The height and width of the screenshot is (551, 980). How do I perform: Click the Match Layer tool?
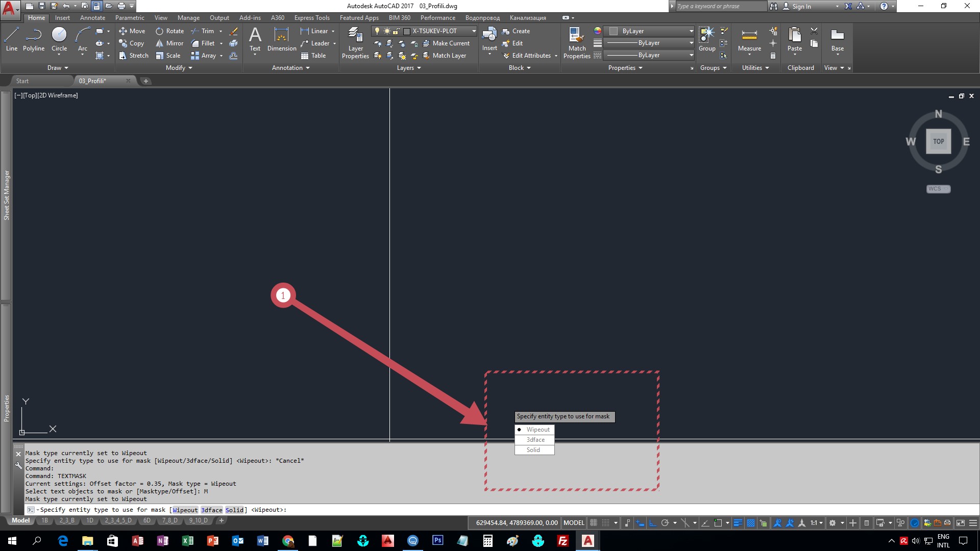pos(444,56)
